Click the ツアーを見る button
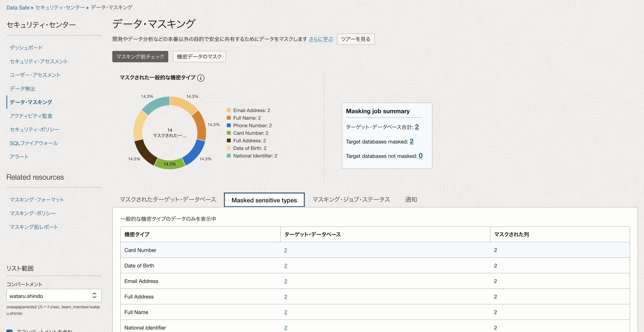 (355, 39)
